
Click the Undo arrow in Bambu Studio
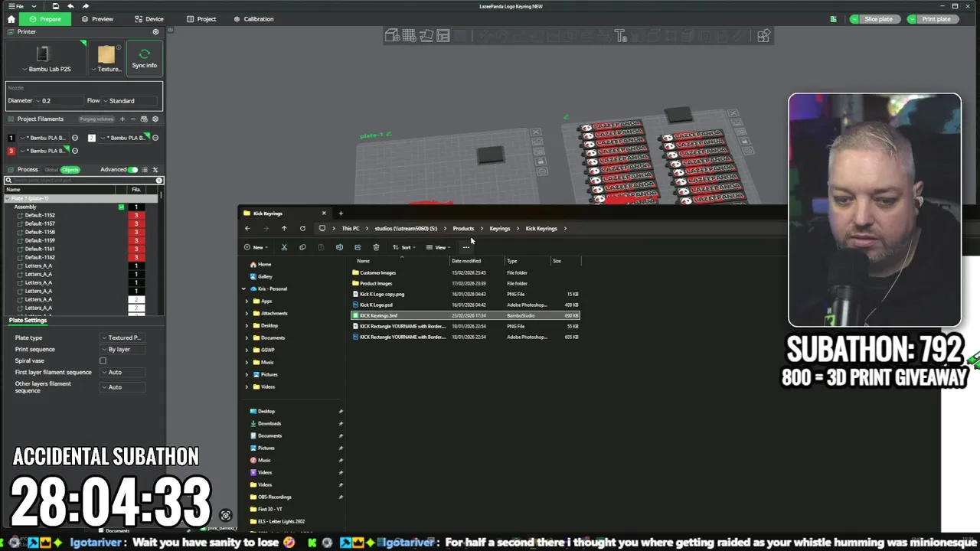click(70, 6)
